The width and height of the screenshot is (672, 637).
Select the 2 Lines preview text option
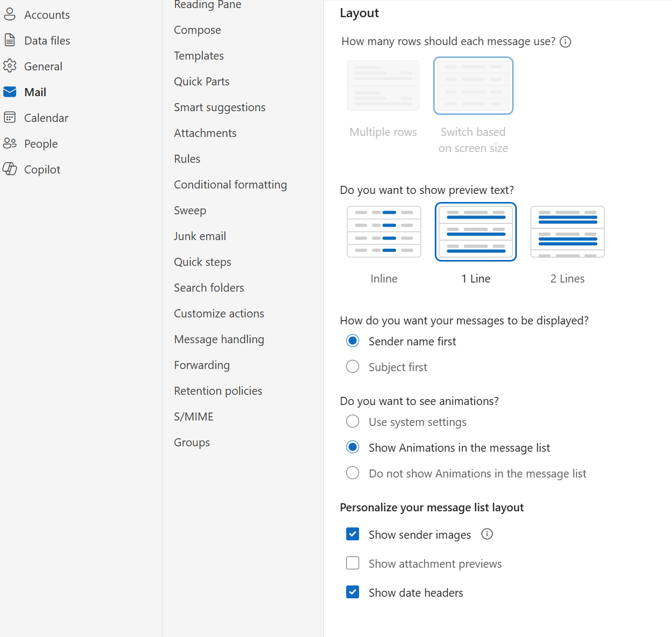pos(567,232)
